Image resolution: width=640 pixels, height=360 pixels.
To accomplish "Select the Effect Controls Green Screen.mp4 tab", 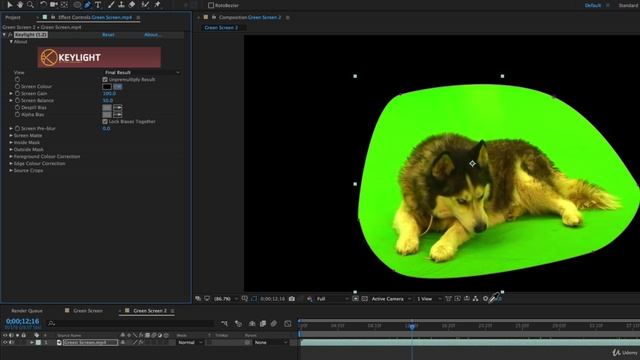I will [95, 18].
